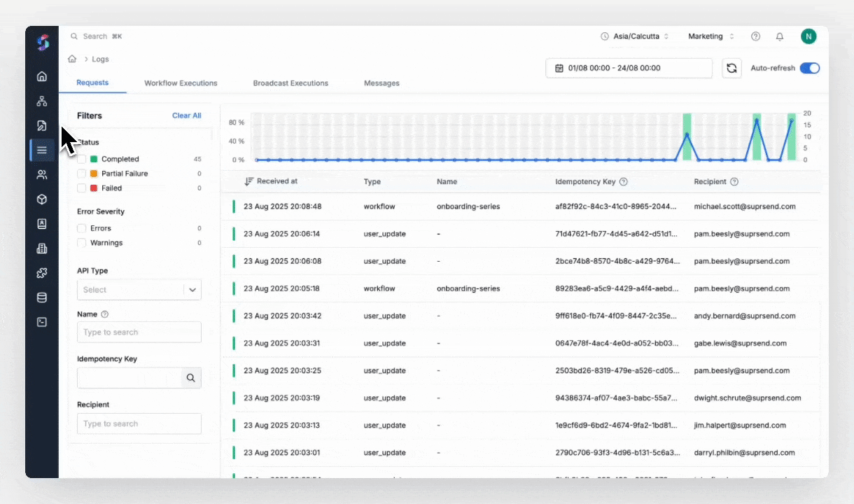This screenshot has width=854, height=504.
Task: Click the Logs breadcrumb
Action: click(100, 59)
